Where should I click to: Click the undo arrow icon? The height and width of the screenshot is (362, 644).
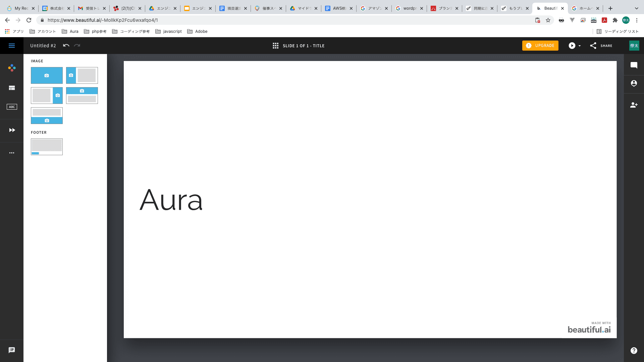[x=66, y=46]
